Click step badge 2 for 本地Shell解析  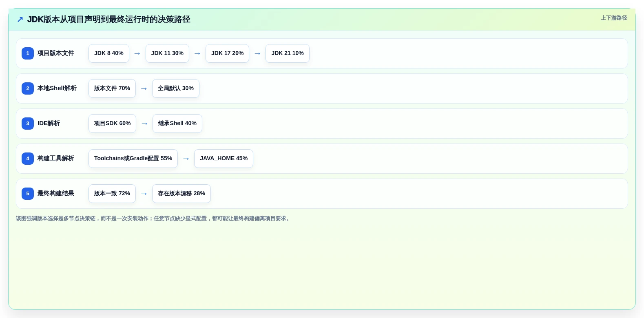click(x=28, y=88)
